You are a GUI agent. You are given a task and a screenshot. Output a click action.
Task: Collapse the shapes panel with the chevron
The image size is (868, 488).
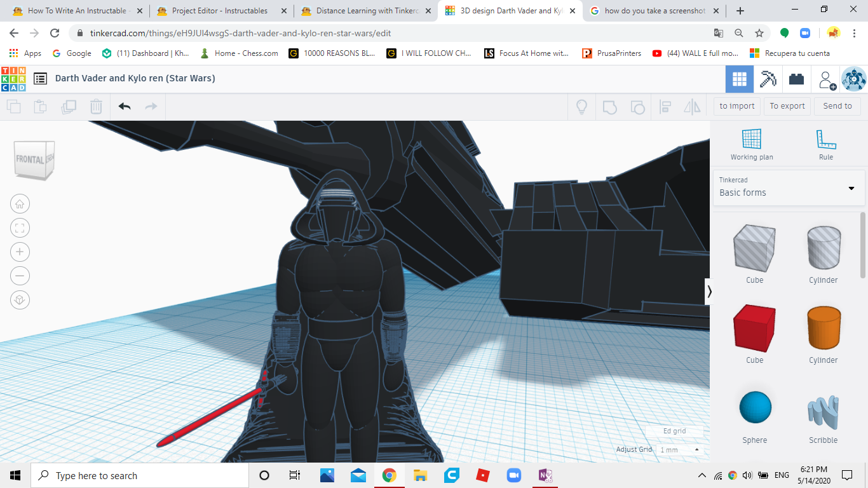[710, 292]
